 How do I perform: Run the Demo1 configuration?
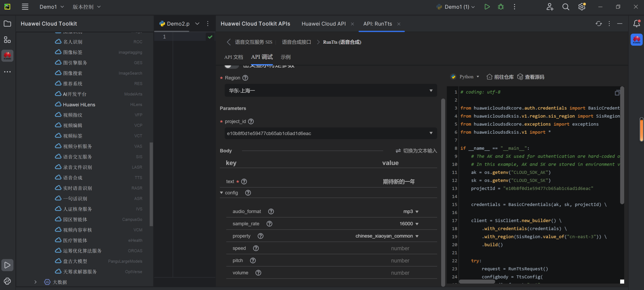click(487, 7)
